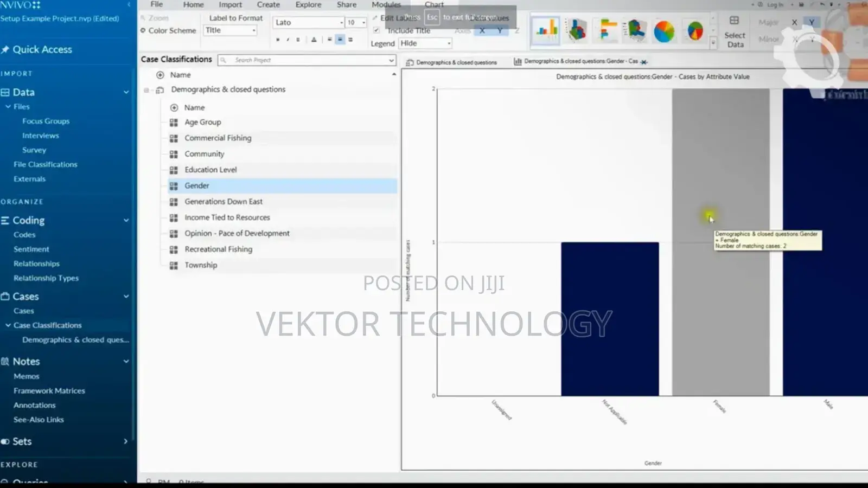Open the Explore ribbon tab

[x=308, y=4]
